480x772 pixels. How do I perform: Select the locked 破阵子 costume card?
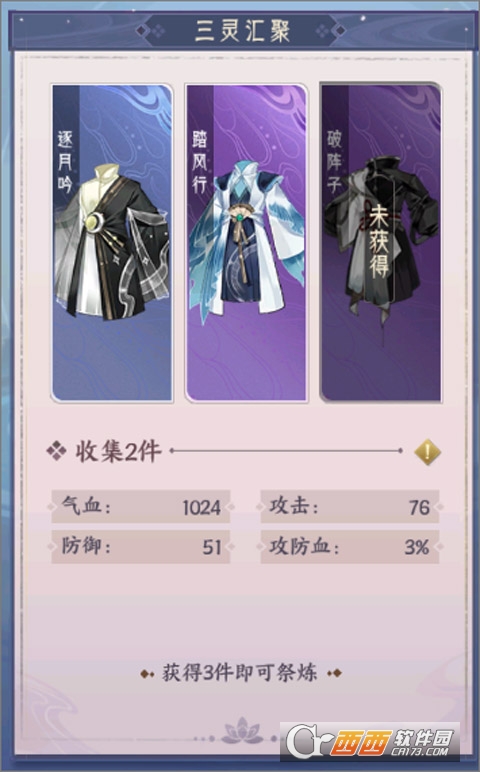(381, 243)
